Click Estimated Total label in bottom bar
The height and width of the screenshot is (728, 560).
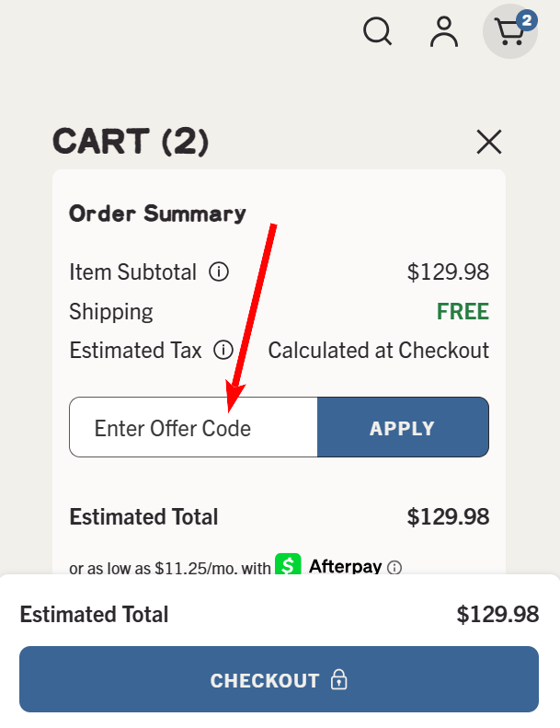[94, 615]
